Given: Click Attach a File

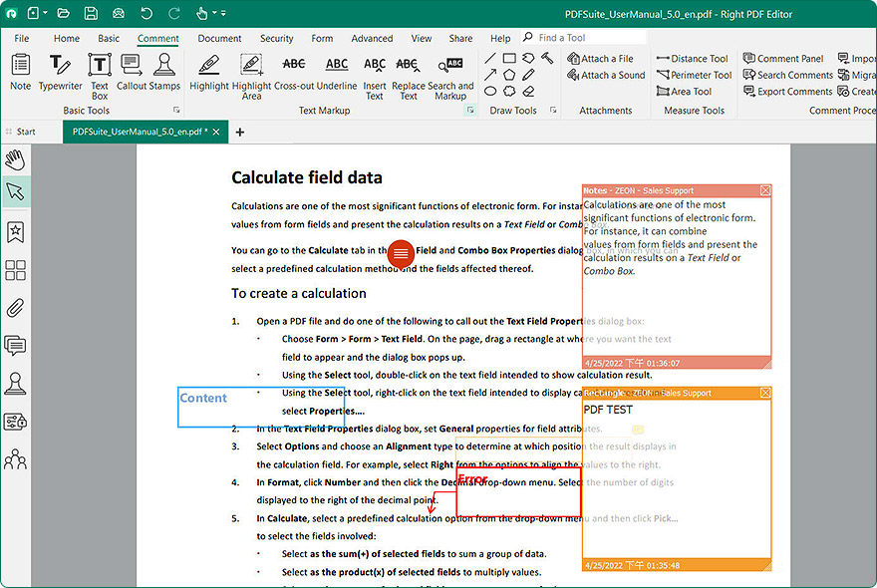Looking at the screenshot, I should pyautogui.click(x=600, y=58).
